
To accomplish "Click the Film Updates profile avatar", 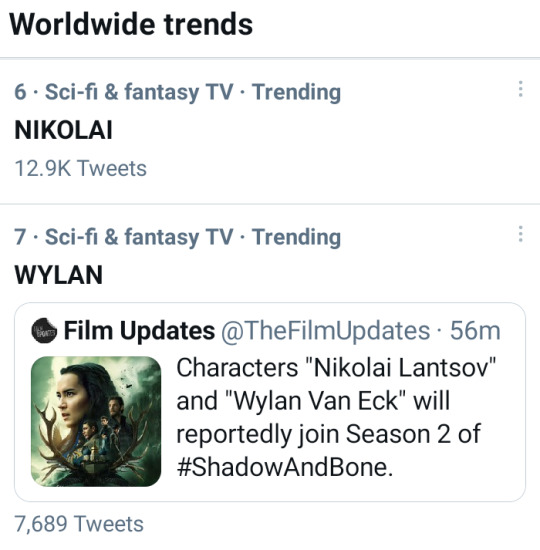I will [44, 330].
